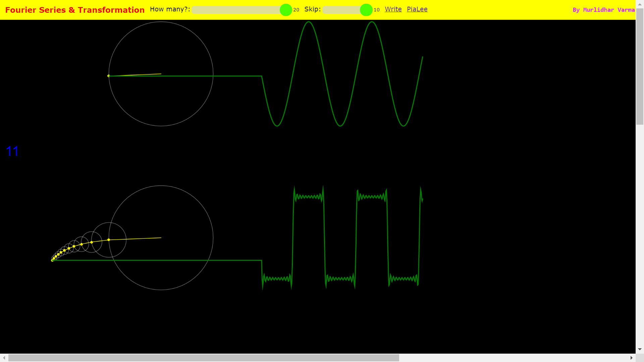Open the PiaLee link
Screen dimensions: 644x362
[417, 9]
